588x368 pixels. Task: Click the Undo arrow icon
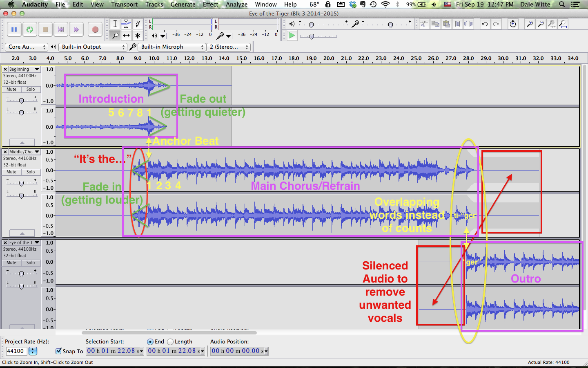pos(485,24)
